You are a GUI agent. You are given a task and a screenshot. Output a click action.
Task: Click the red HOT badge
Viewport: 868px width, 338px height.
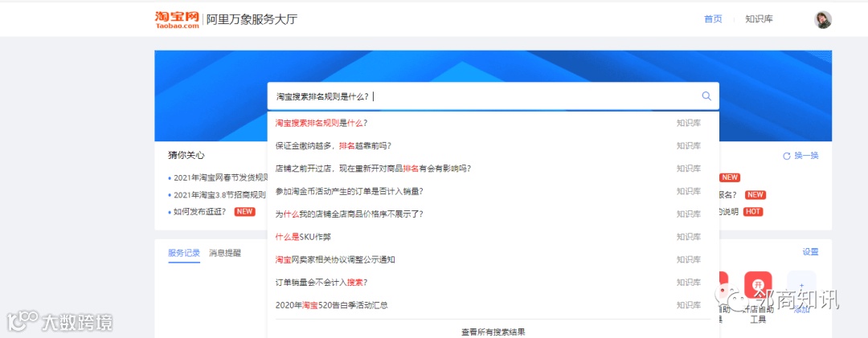pos(753,211)
